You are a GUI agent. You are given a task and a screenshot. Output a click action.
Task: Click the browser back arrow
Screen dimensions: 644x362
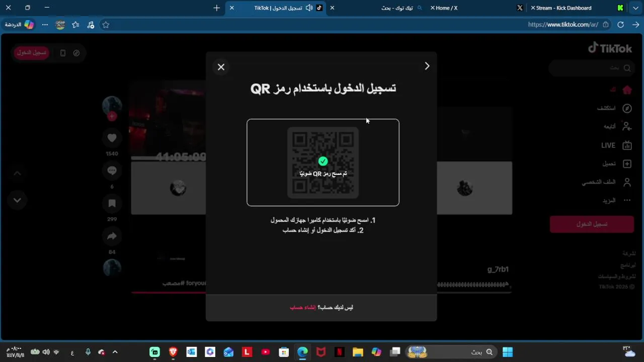coord(636,25)
